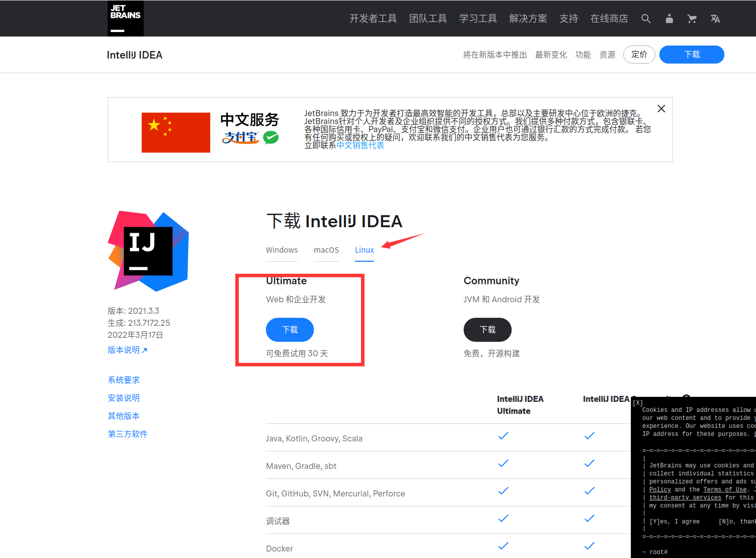Click Community checkmark for Maven, Gradle row
Viewport: 756px width, 558px height.
[x=590, y=463]
